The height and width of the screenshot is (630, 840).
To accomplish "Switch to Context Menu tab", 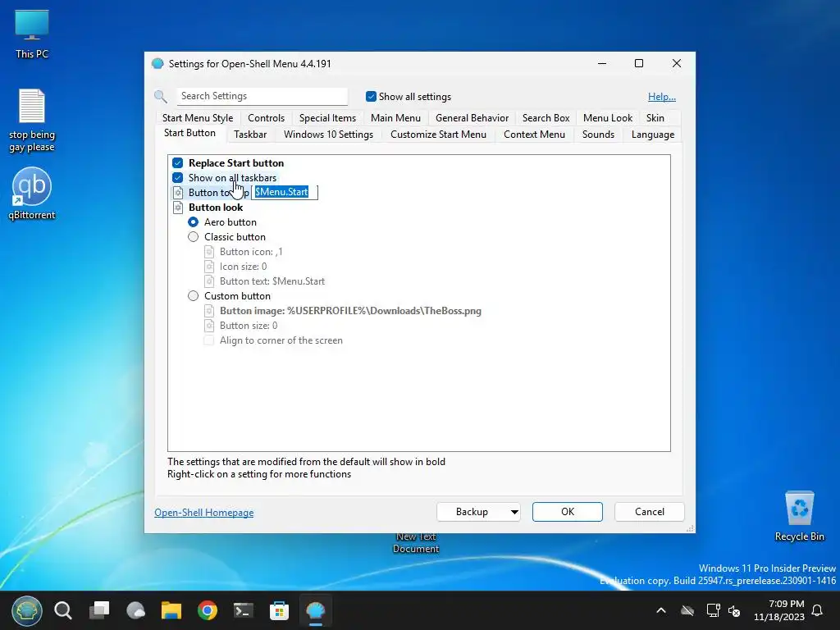I will (534, 135).
